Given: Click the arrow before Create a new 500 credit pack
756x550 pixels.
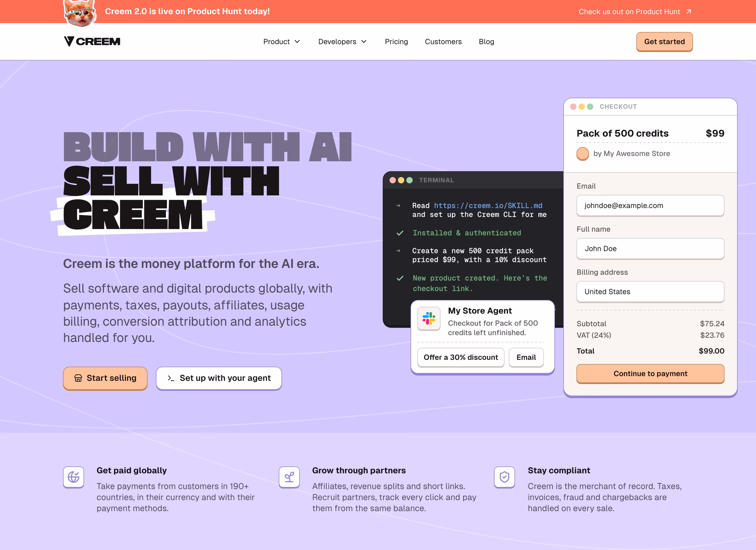Looking at the screenshot, I should (x=398, y=251).
